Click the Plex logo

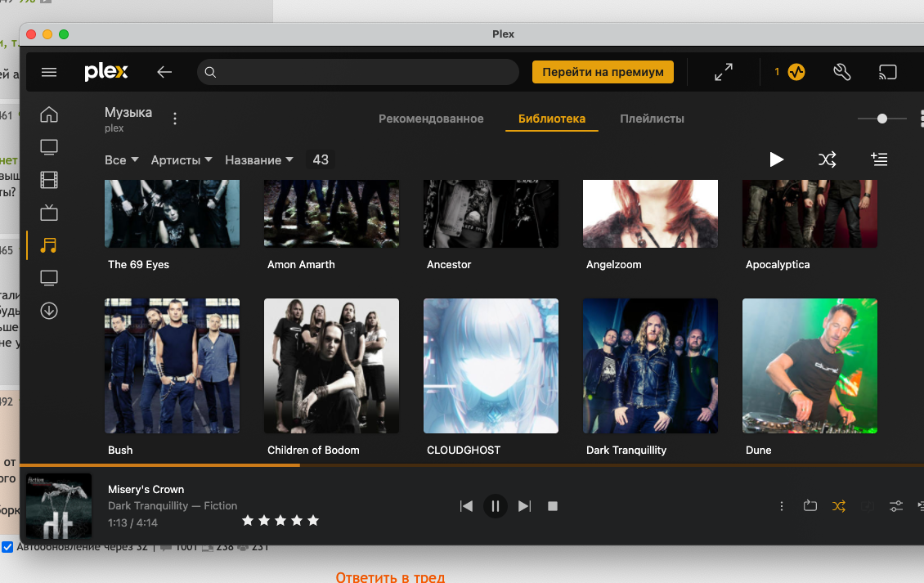(x=106, y=72)
